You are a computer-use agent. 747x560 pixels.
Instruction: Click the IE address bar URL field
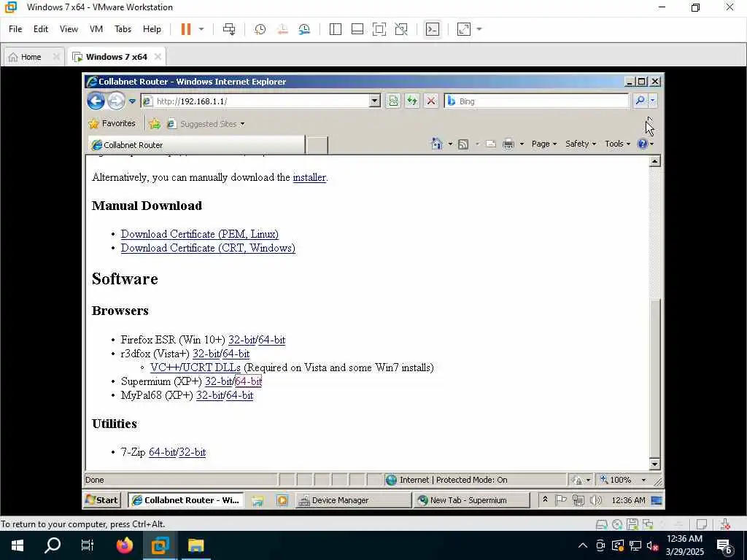point(255,101)
